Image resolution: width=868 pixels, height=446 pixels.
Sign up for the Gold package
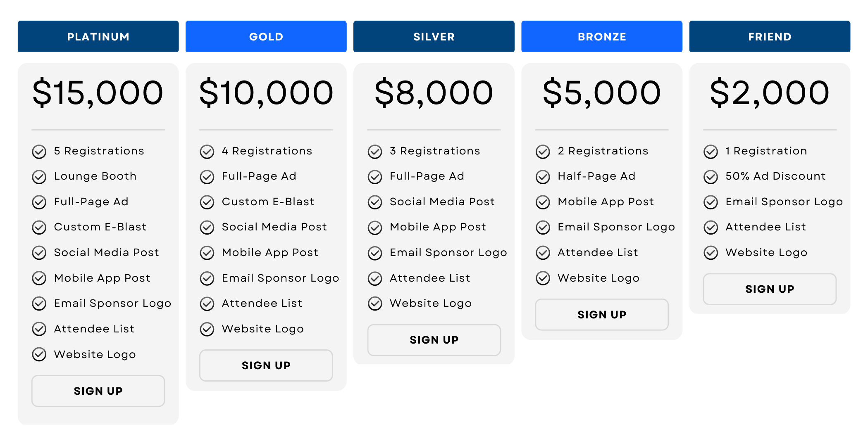(x=266, y=365)
